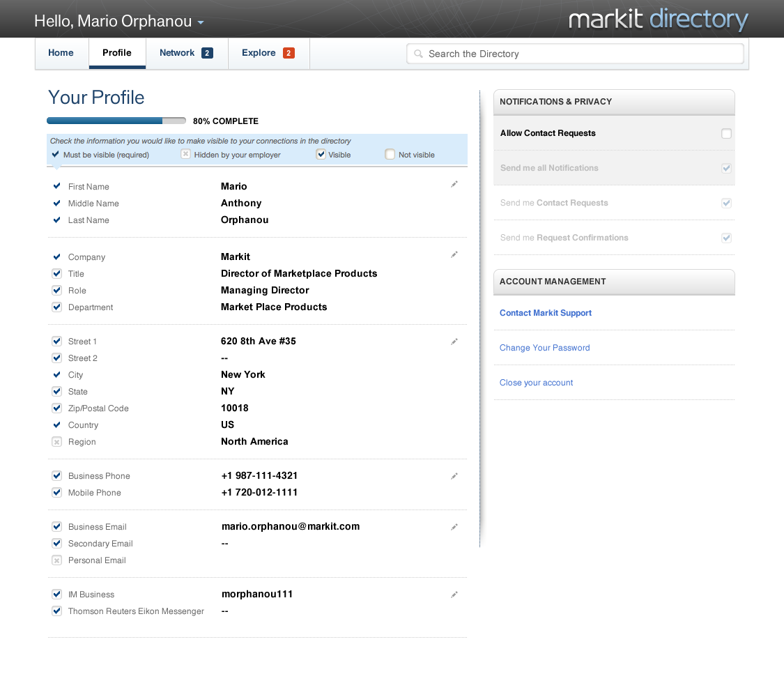The height and width of the screenshot is (697, 784).
Task: Uncheck Zip/Postal Code visibility
Action: pos(57,408)
